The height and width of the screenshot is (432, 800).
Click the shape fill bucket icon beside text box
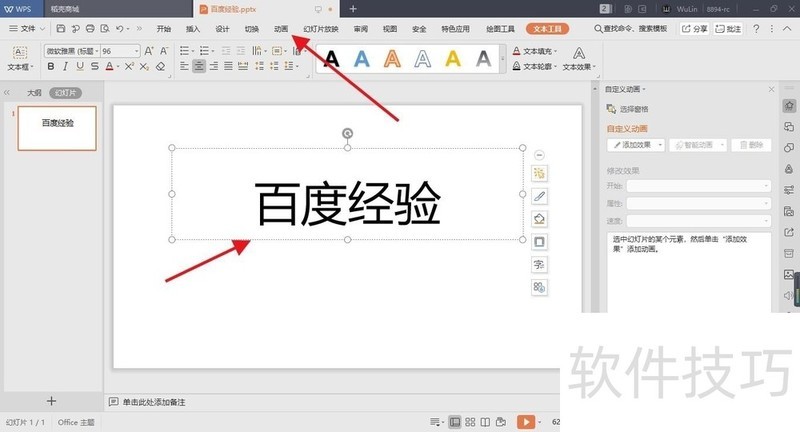[x=539, y=219]
